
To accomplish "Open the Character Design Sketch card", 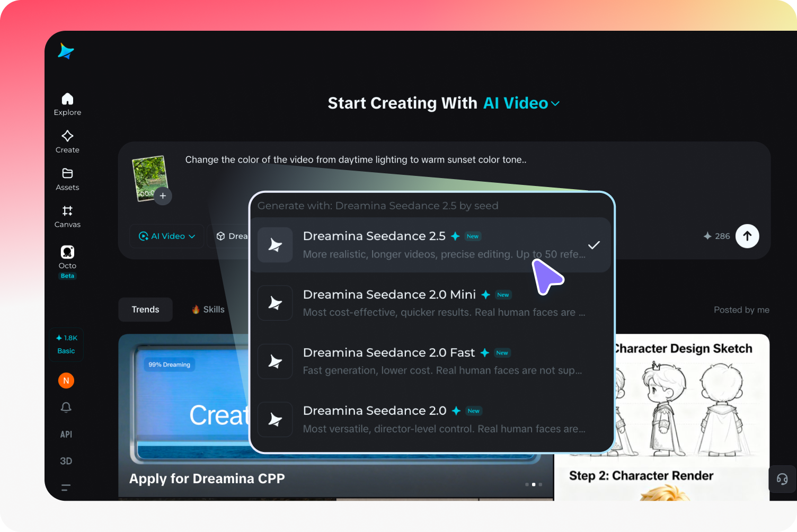I will point(683,349).
